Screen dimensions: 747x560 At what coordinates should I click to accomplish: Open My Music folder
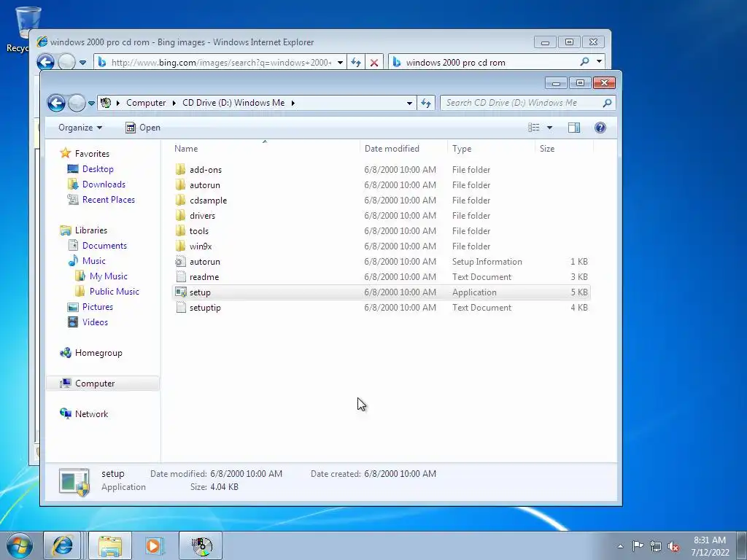(109, 276)
